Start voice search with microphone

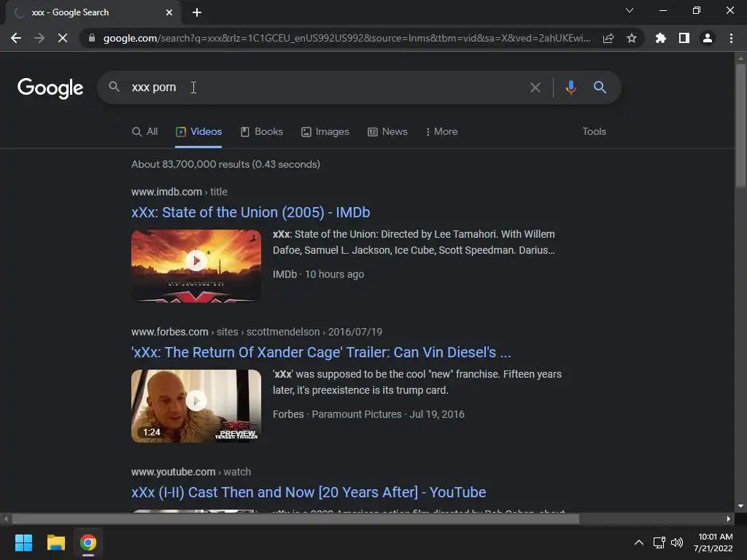(570, 87)
